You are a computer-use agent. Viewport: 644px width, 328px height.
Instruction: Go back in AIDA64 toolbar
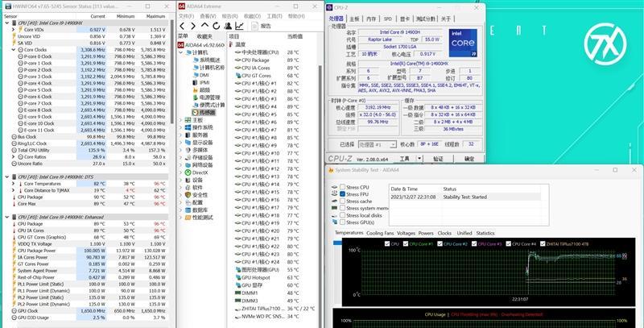point(183,27)
